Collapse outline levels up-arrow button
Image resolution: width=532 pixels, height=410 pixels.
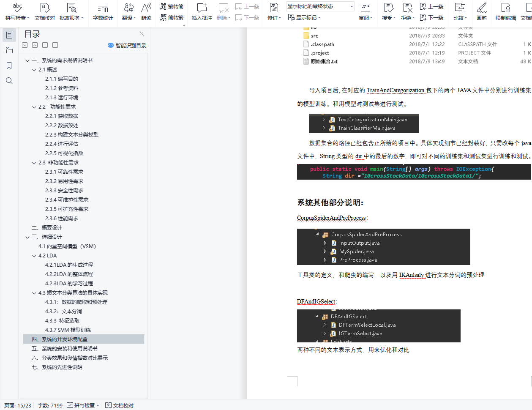click(35, 45)
